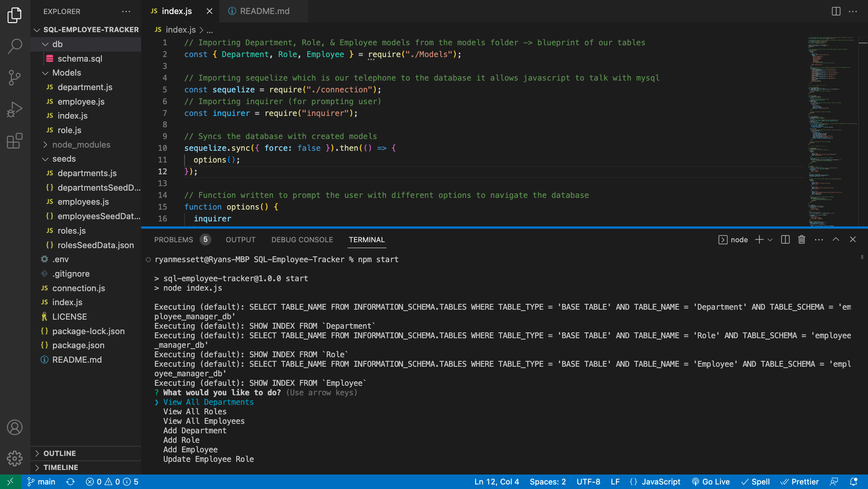Click Go Live in the status bar
The width and height of the screenshot is (868, 489).
point(711,482)
